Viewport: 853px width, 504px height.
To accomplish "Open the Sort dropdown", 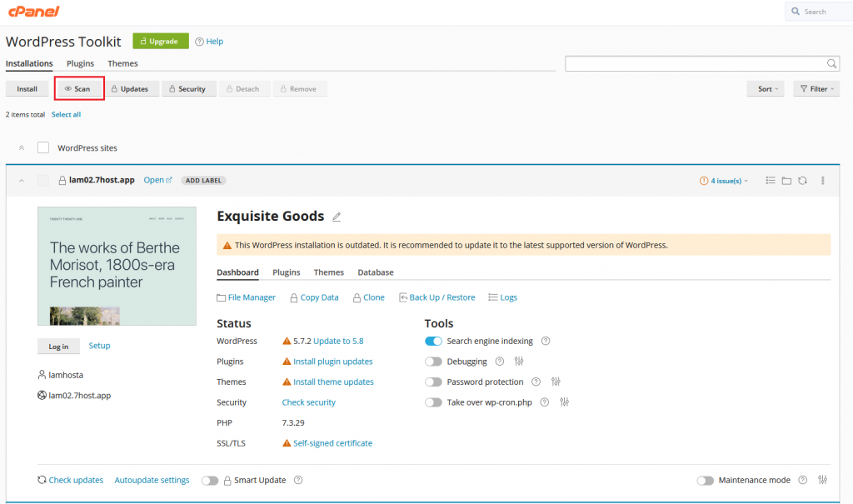I will pos(766,88).
